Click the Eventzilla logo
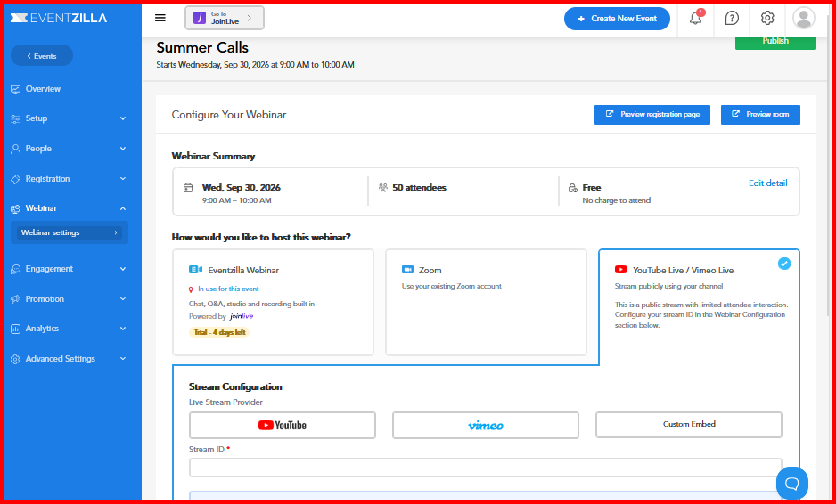This screenshot has height=504, width=836. click(x=59, y=18)
